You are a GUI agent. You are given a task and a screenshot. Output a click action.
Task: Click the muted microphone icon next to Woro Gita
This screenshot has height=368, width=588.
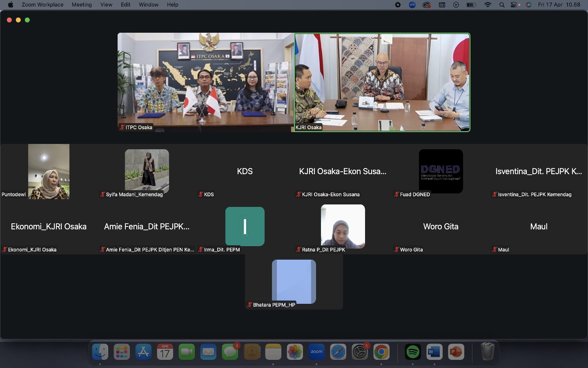click(396, 249)
